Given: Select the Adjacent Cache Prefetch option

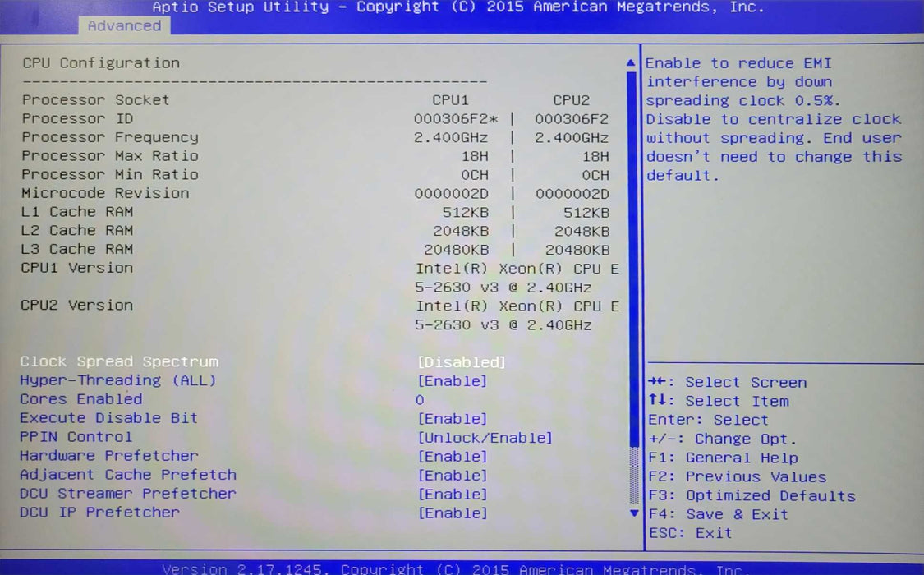Looking at the screenshot, I should pyautogui.click(x=128, y=474).
